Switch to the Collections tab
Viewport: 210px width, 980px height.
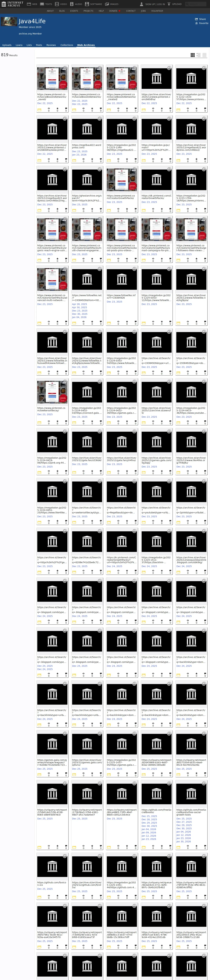tap(67, 45)
